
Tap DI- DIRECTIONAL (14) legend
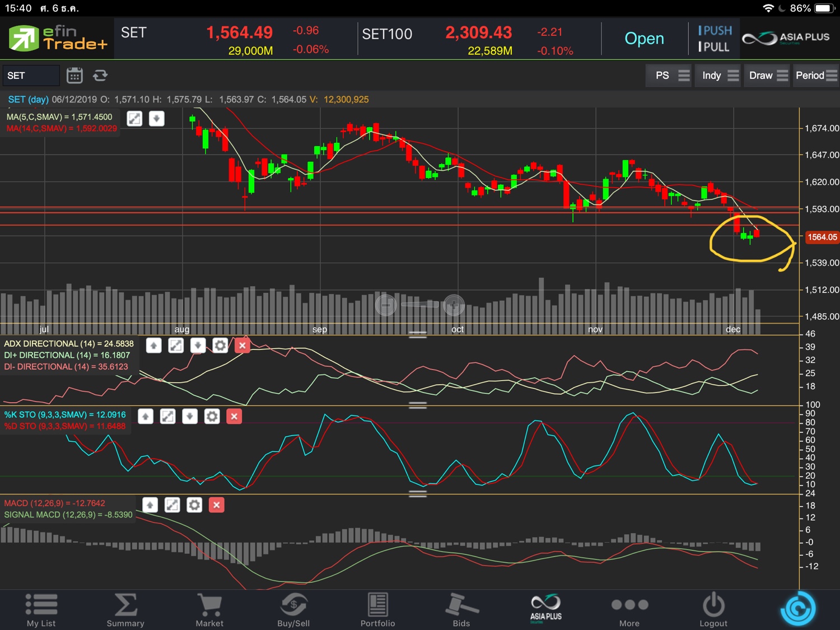(66, 367)
